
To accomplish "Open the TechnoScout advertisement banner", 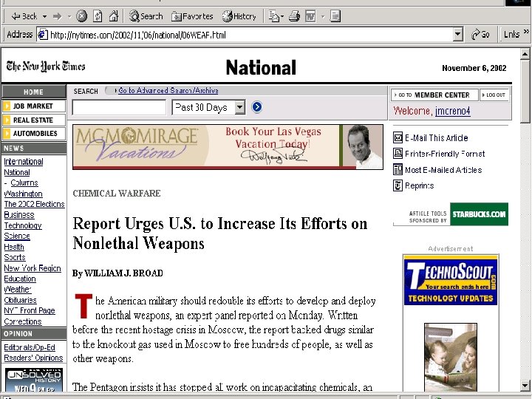I will coord(451,282).
